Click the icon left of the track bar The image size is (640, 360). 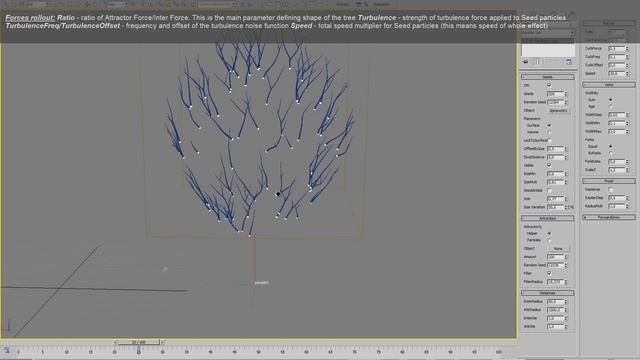tap(7, 350)
